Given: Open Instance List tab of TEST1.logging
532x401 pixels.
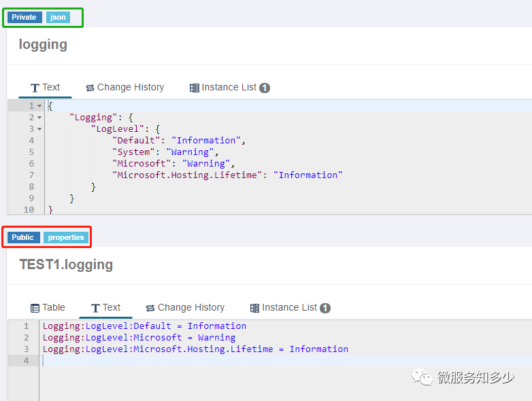Looking at the screenshot, I should 290,307.
